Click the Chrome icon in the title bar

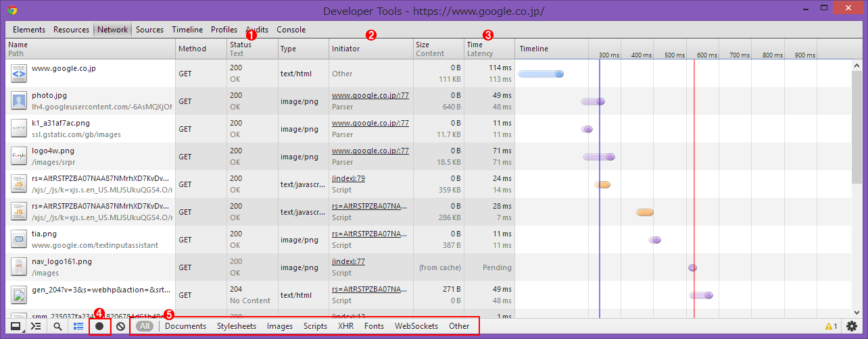coord(12,10)
